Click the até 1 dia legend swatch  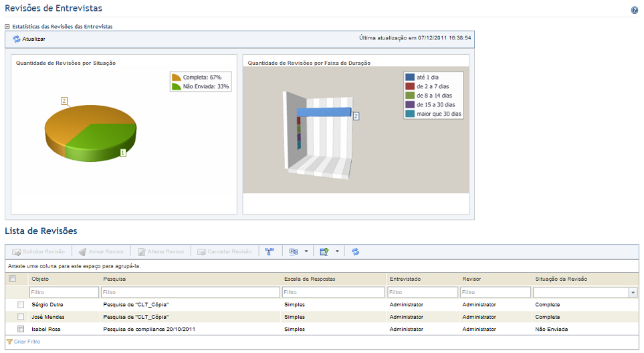(410, 77)
